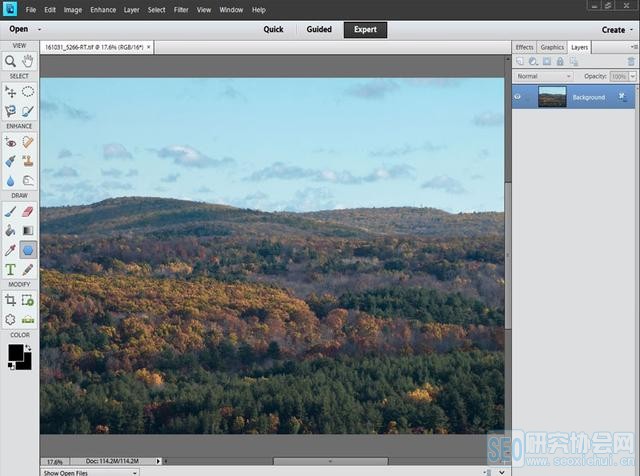The width and height of the screenshot is (640, 476).
Task: Select the Blur tool
Action: tap(10, 180)
